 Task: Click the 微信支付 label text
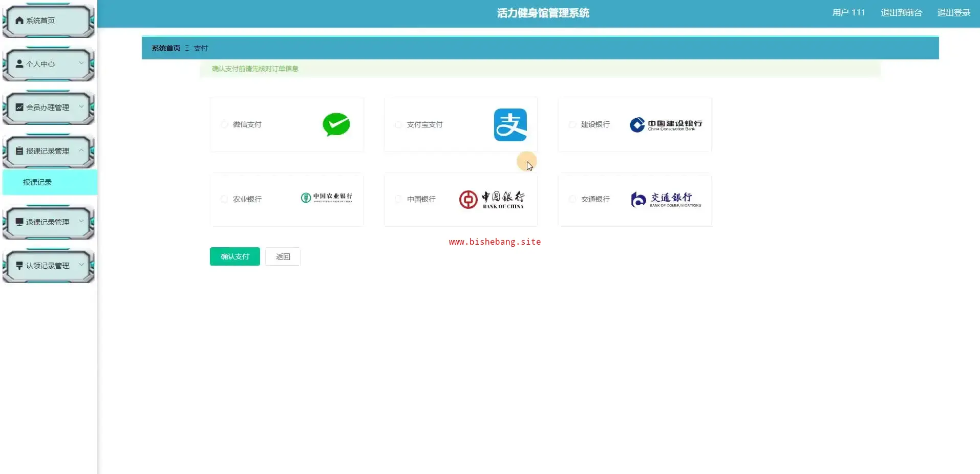[x=247, y=124]
